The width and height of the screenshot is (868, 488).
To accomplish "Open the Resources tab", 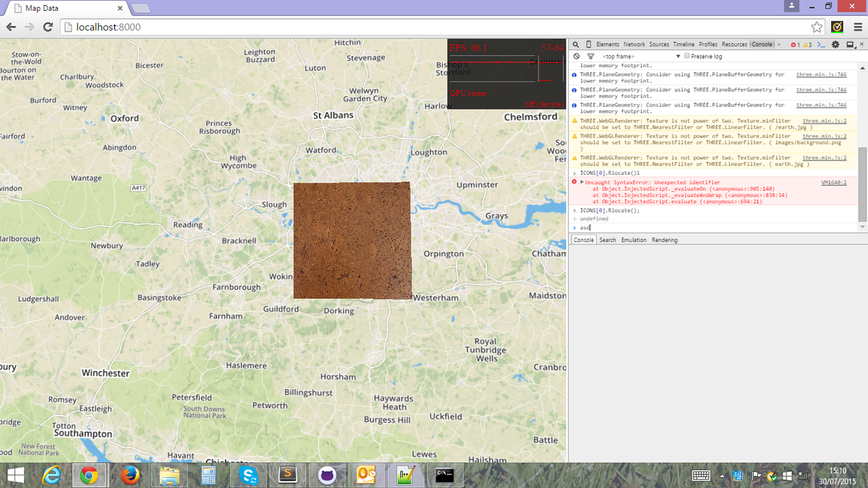I will click(x=734, y=45).
